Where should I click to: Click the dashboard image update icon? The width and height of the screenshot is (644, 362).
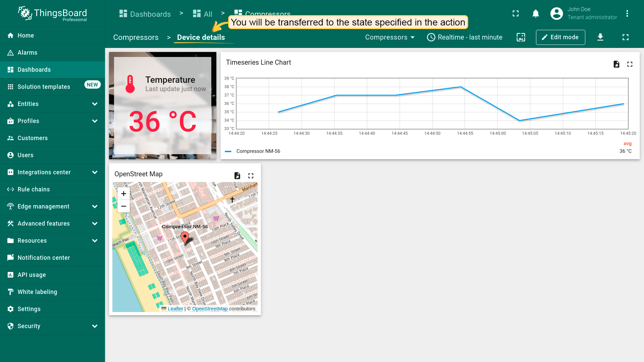pyautogui.click(x=521, y=37)
